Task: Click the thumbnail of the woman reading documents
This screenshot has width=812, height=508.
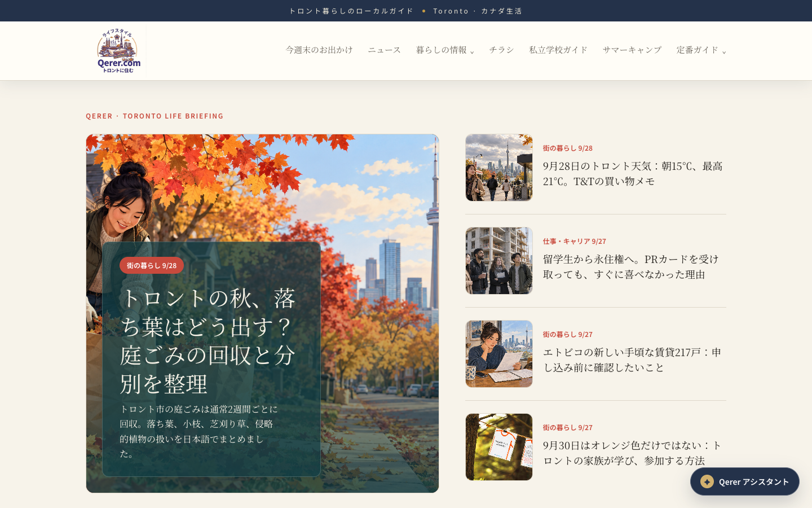Action: coord(499,354)
